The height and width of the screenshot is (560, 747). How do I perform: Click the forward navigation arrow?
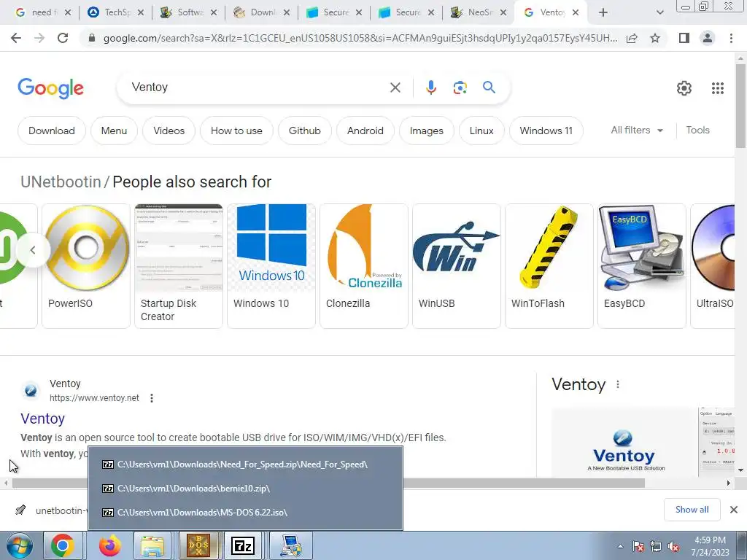[39, 38]
